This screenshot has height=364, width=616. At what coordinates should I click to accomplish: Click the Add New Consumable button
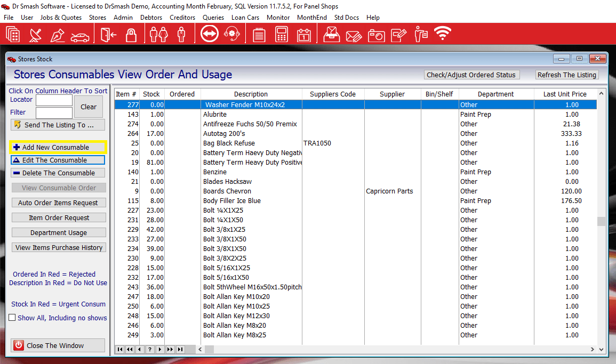click(x=58, y=147)
